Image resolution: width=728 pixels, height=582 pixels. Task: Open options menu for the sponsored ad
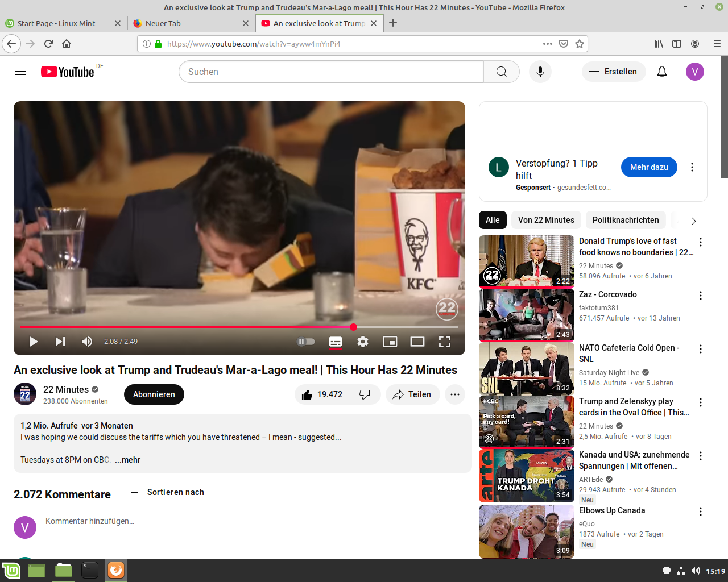click(692, 167)
